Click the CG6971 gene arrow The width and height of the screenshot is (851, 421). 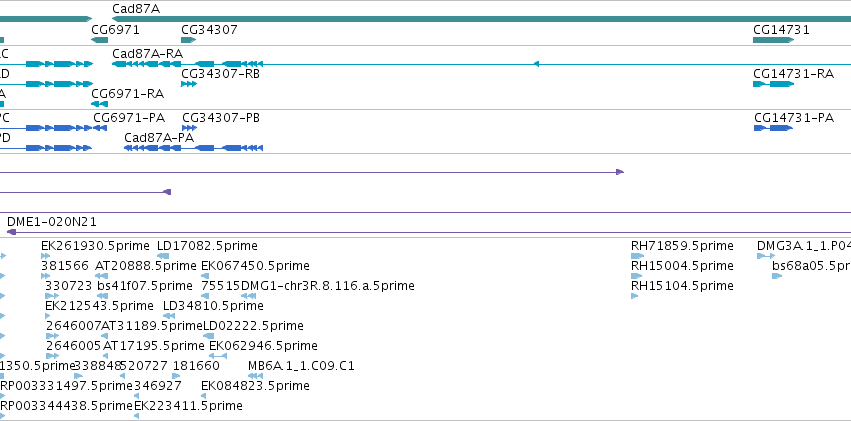point(99,40)
